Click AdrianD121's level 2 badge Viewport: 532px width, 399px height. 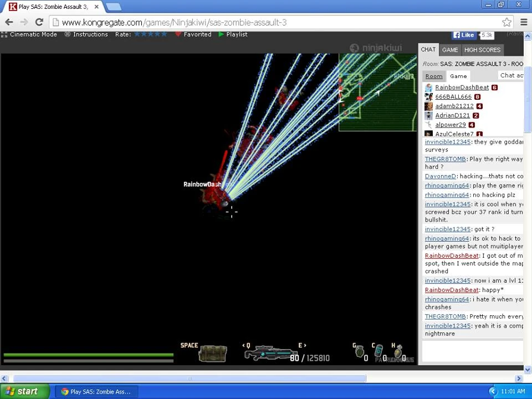point(475,115)
